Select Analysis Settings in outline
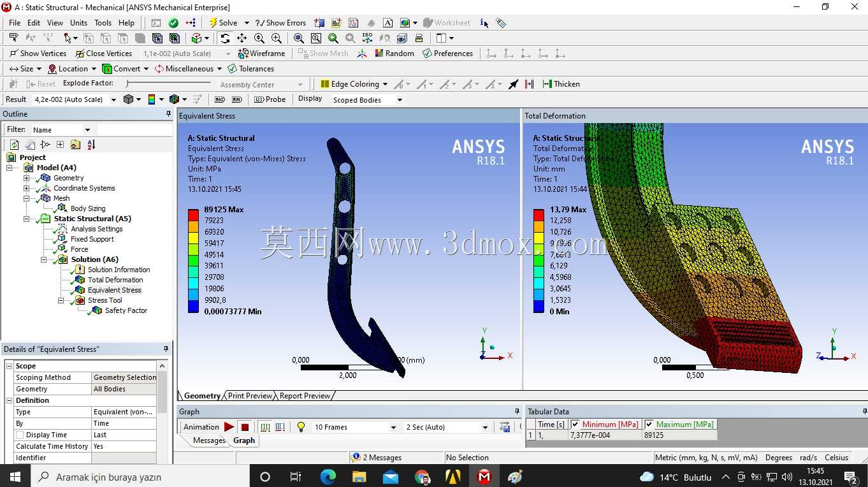 click(96, 229)
